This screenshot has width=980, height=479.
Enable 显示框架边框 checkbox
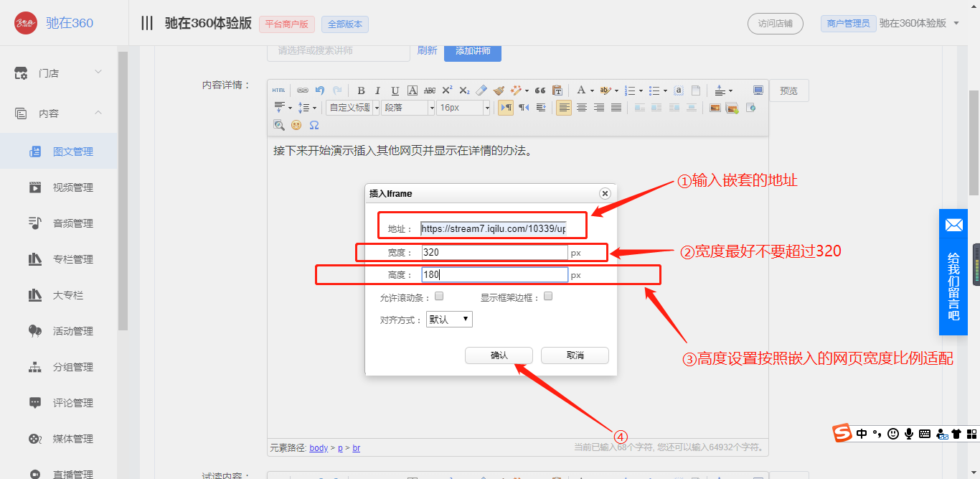[548, 296]
